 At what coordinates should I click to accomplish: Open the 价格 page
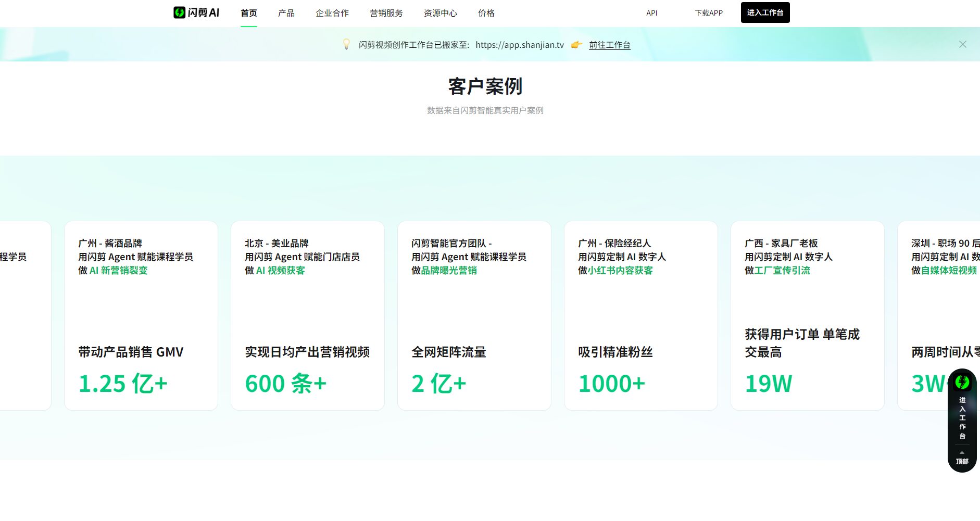(486, 13)
